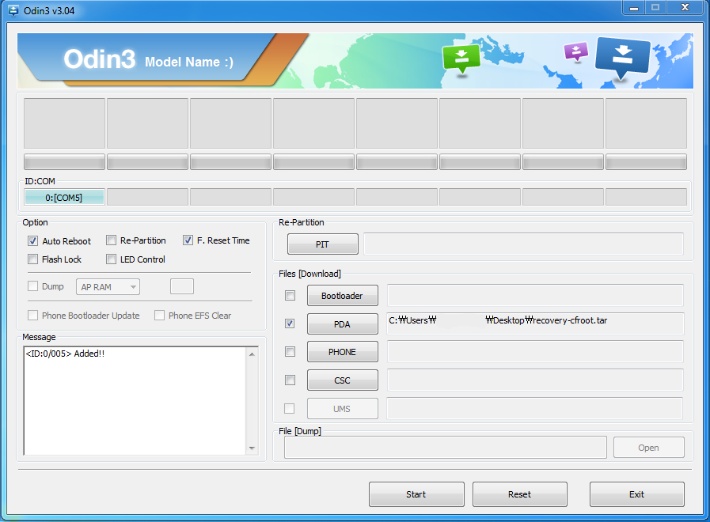Click the CSC file button
Screen dimensions: 710x522
[342, 380]
